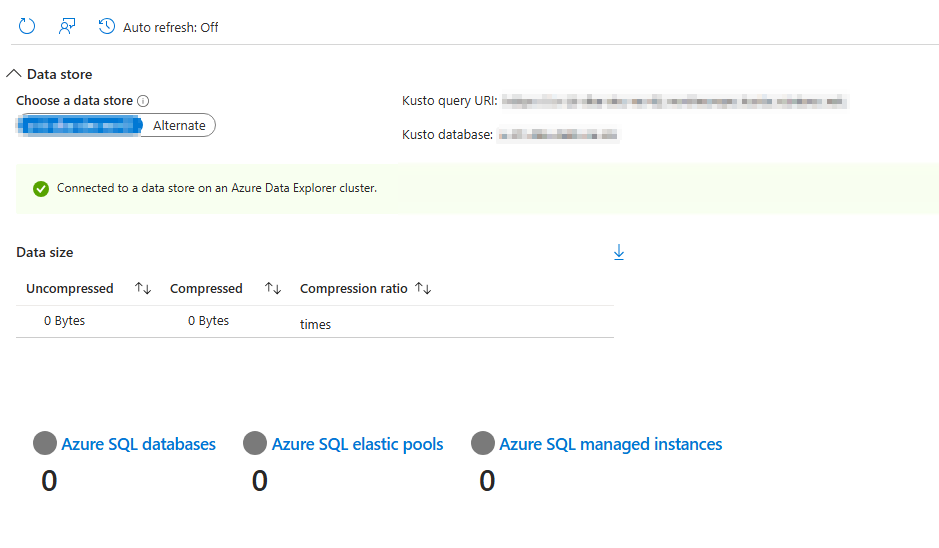Screen dimensions: 939x548
Task: Select the Uncompressed 0 Bytes cell
Action: coord(64,320)
